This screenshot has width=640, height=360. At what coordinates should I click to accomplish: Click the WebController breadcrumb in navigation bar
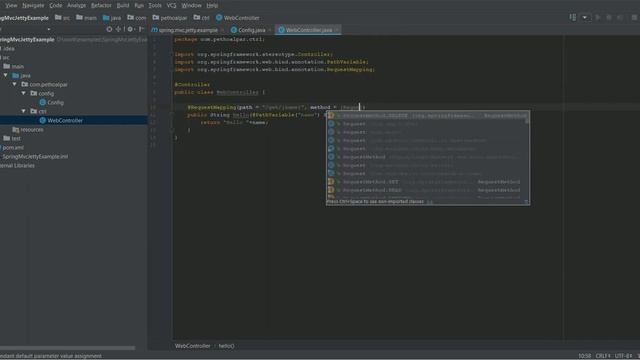click(238, 18)
